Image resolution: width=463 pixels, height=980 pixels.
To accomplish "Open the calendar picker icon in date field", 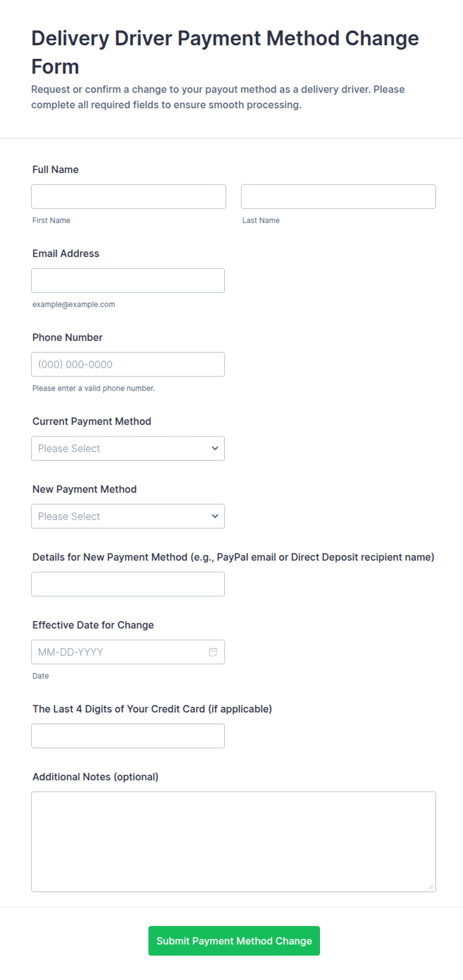I will tap(213, 652).
